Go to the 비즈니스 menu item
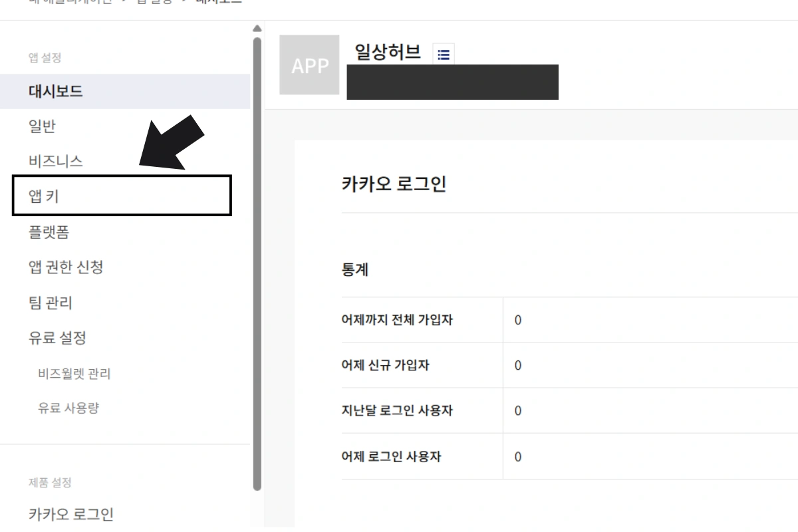Viewport: 798px width, 532px height. pyautogui.click(x=56, y=162)
